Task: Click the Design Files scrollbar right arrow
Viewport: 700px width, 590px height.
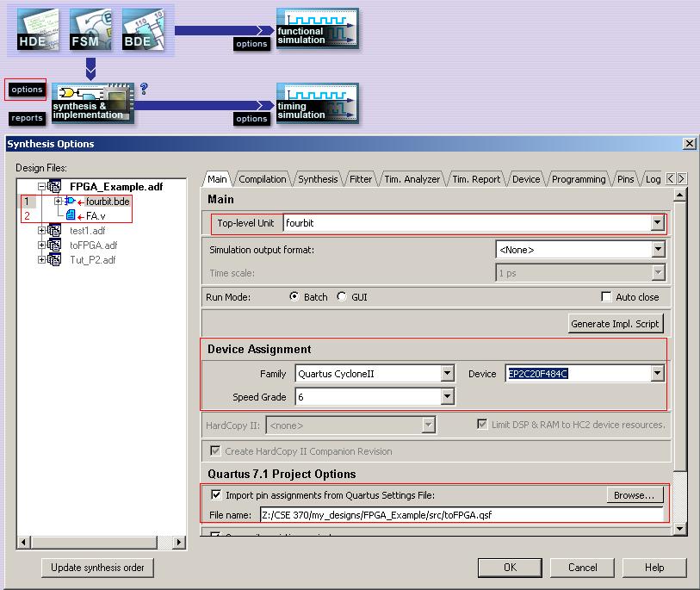Action: tap(179, 543)
